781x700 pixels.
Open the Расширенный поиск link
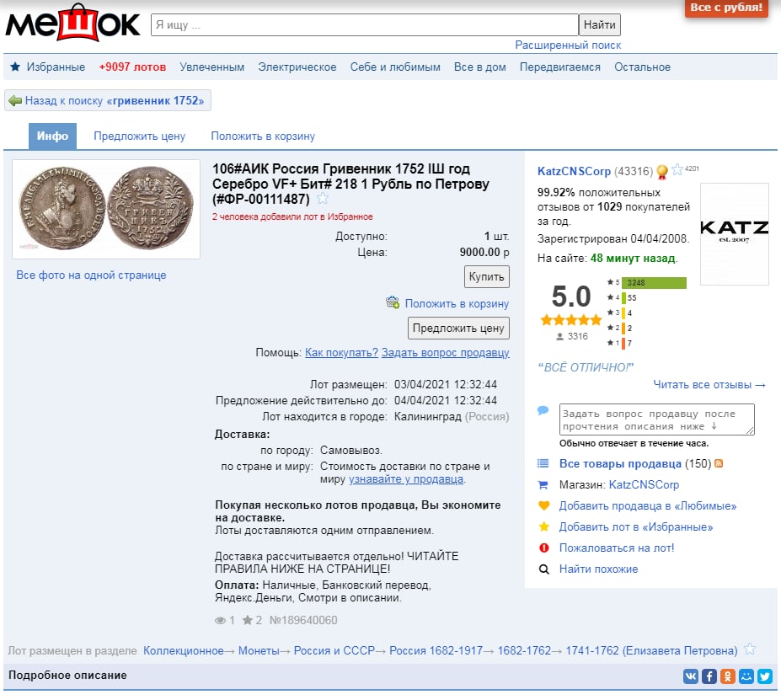[568, 45]
